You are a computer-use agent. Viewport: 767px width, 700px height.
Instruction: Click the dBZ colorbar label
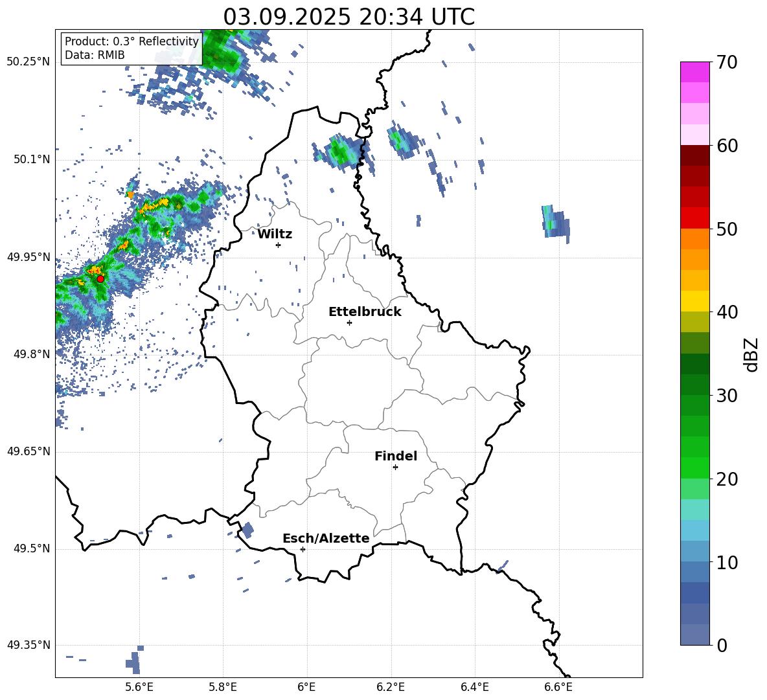[x=752, y=354]
